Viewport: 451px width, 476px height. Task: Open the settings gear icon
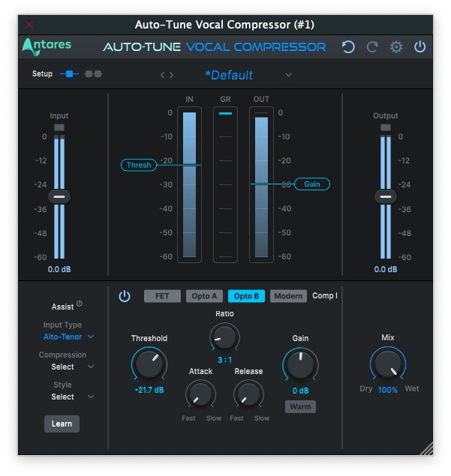pyautogui.click(x=396, y=47)
